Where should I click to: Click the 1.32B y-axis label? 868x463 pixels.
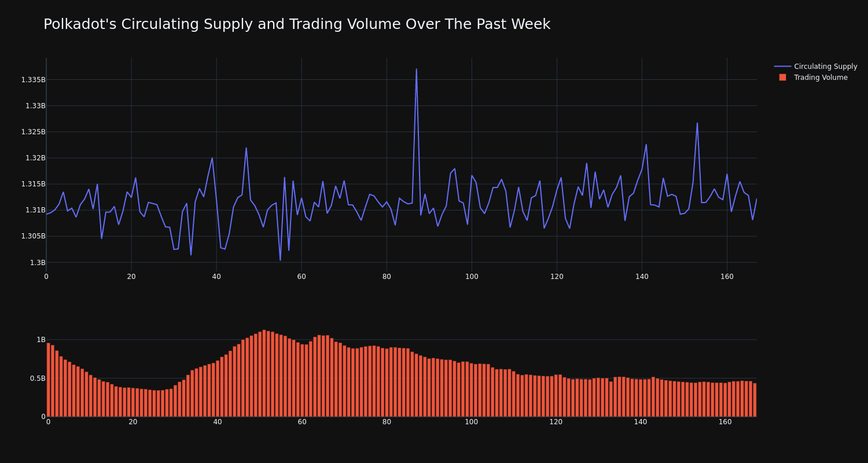point(35,158)
